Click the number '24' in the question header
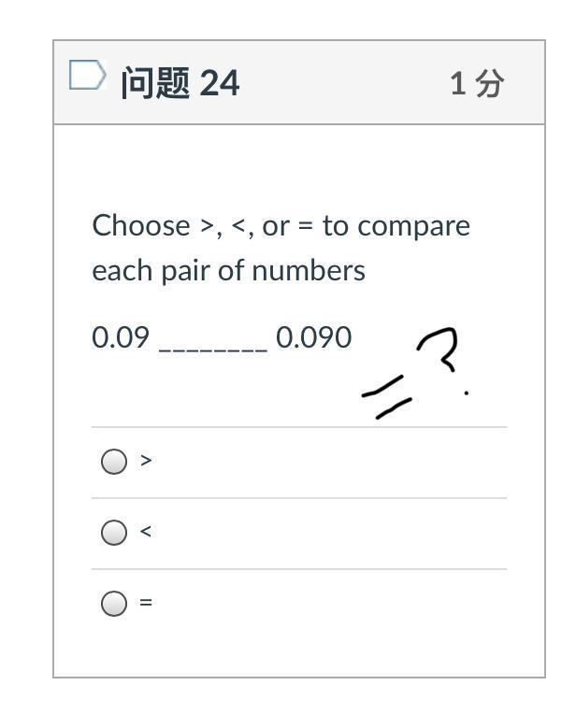 [220, 83]
